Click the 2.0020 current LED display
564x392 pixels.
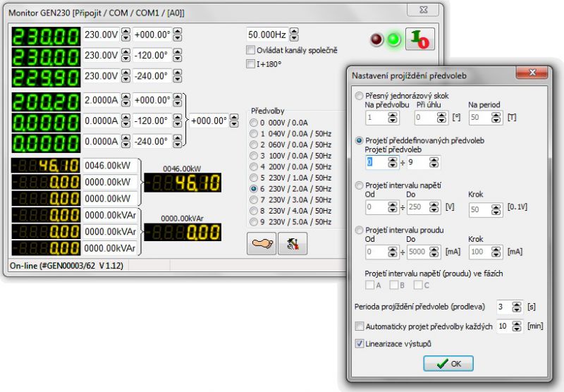tap(46, 102)
